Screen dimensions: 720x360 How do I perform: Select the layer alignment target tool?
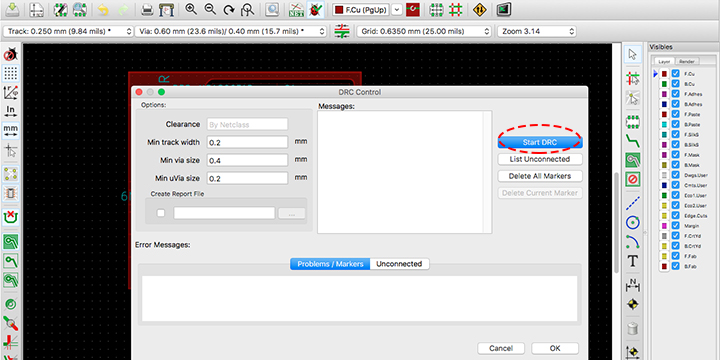point(633,304)
